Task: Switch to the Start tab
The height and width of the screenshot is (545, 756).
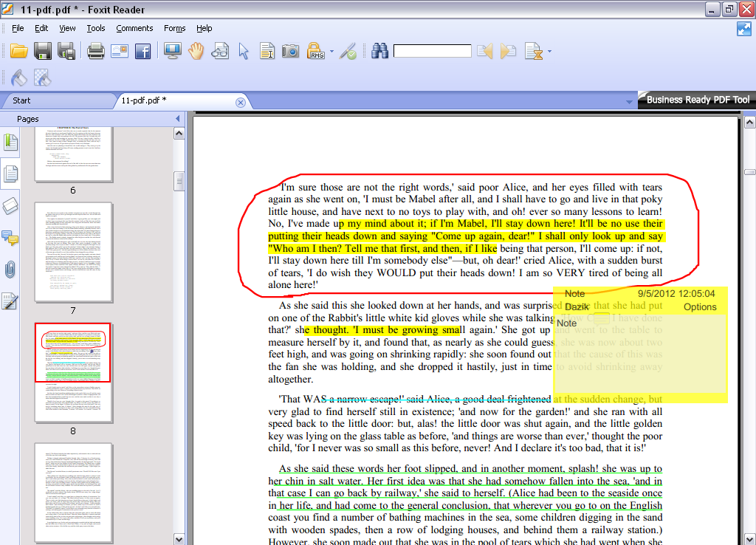Action: pyautogui.click(x=21, y=100)
